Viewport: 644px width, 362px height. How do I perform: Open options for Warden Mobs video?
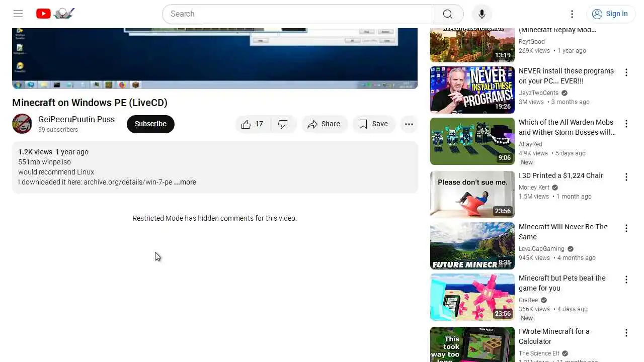[626, 124]
